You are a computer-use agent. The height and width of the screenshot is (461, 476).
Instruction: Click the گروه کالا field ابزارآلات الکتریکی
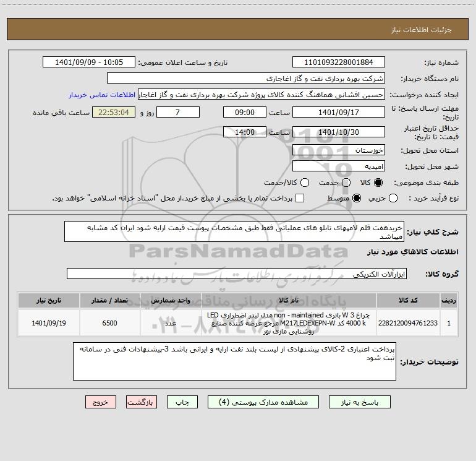(x=237, y=274)
